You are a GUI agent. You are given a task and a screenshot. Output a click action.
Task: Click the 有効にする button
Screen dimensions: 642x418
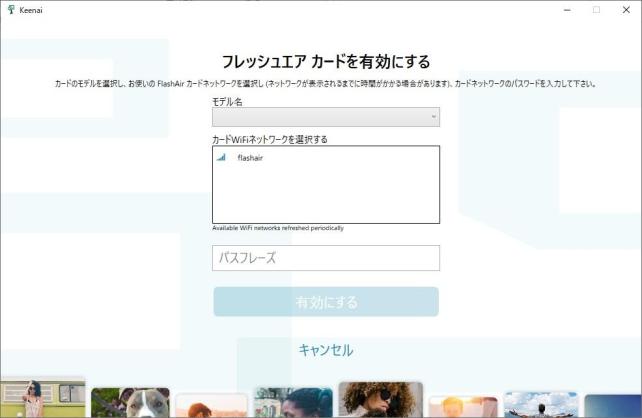[326, 302]
